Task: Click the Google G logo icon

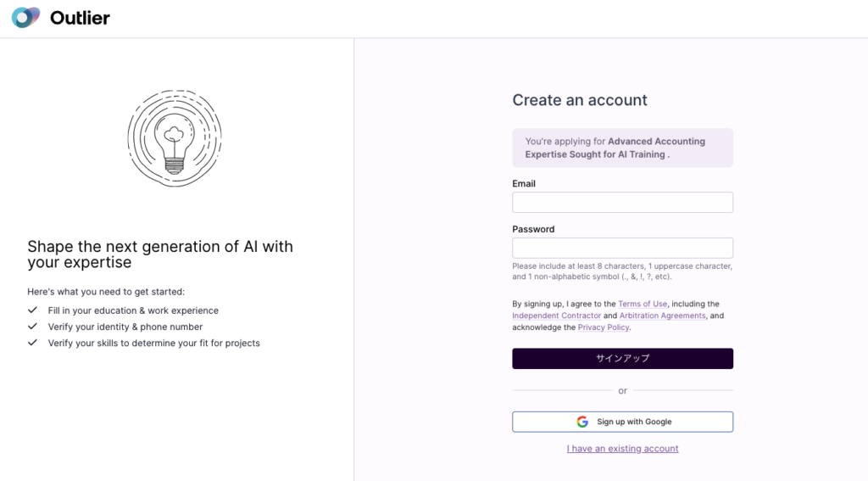Action: (582, 422)
